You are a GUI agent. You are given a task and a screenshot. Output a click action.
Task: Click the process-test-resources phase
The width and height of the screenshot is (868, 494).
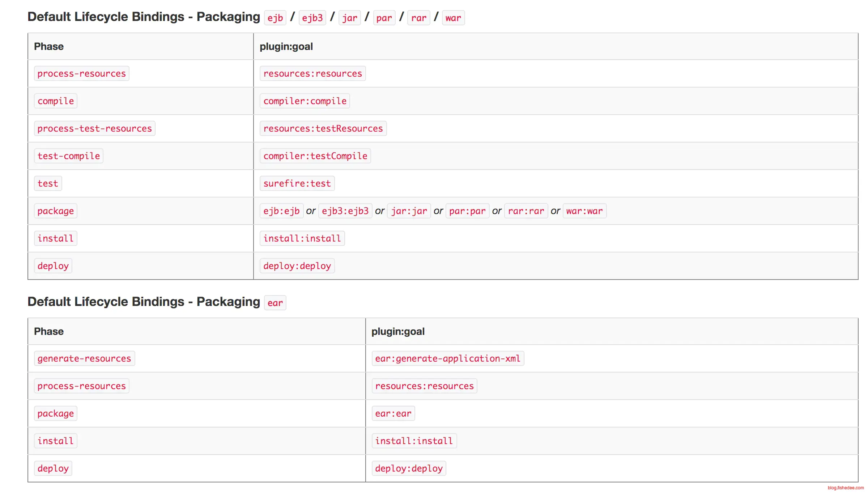(94, 129)
